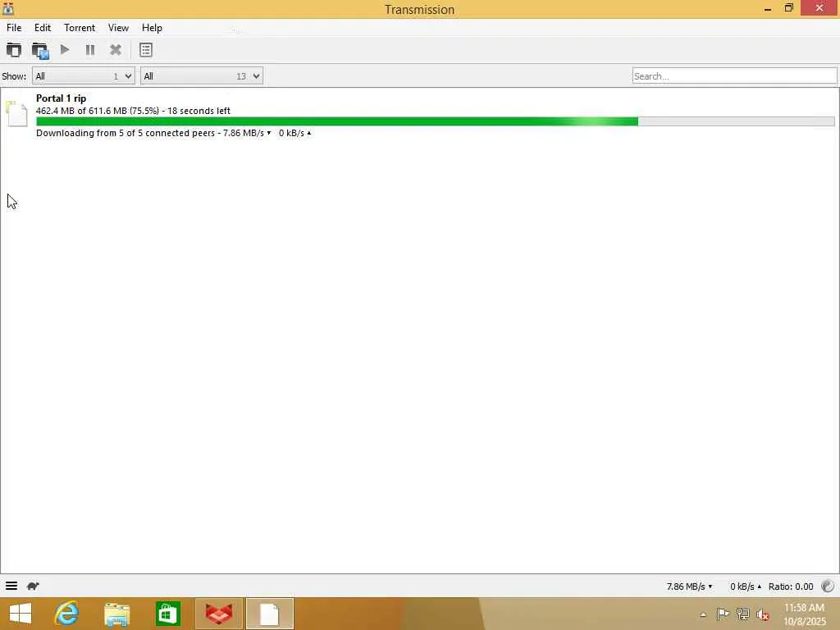The width and height of the screenshot is (840, 630).
Task: Click the taskbar clock 11:58 AM
Action: (x=804, y=608)
